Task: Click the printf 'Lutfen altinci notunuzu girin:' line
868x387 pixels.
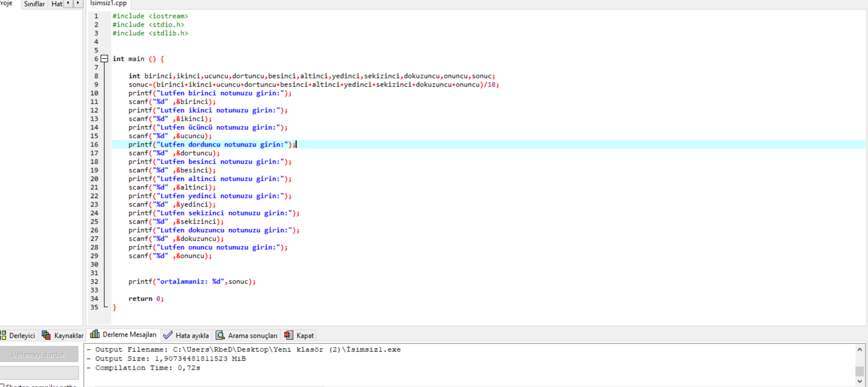Action: point(210,179)
